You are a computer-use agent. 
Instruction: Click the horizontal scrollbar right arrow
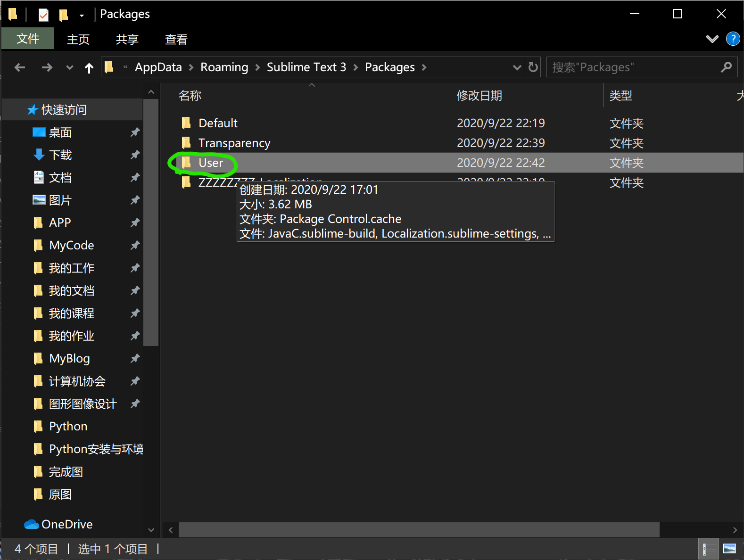tap(735, 530)
